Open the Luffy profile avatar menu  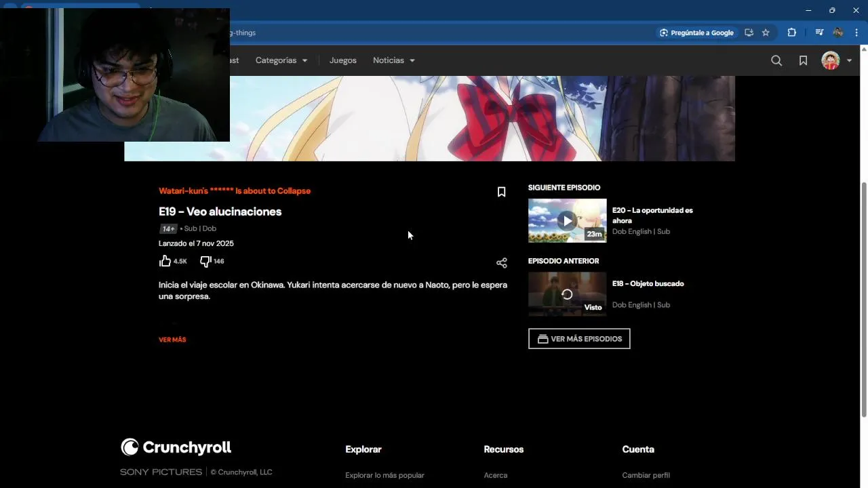(x=830, y=60)
